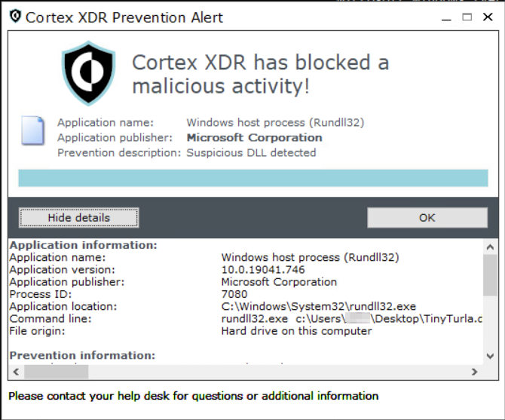Click the details pane scroll-up arrow
Viewport: 505px width, 420px height.
coord(490,247)
